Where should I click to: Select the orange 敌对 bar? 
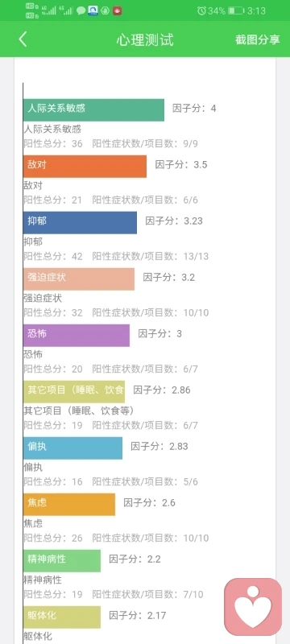click(x=85, y=167)
